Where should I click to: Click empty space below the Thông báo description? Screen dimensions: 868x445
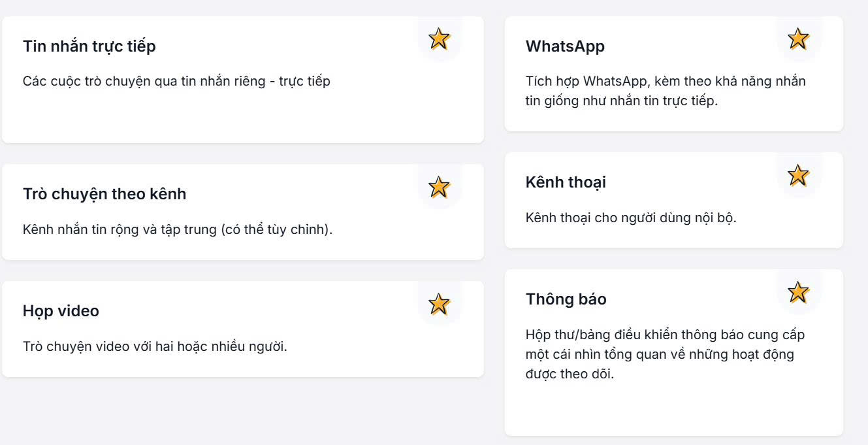[x=673, y=410]
